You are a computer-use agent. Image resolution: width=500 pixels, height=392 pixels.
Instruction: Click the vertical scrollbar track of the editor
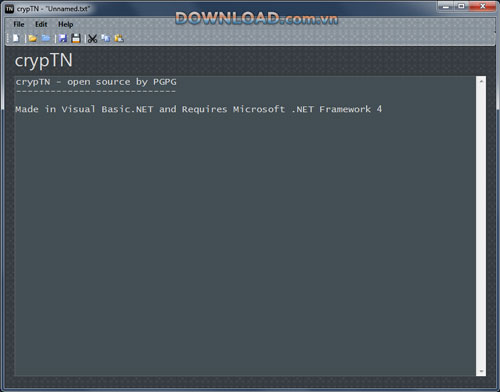click(481, 226)
